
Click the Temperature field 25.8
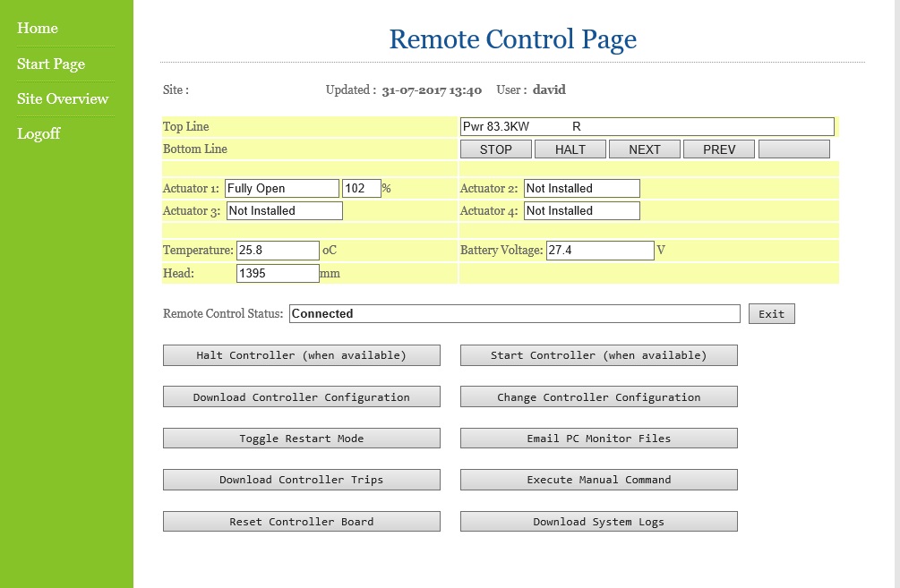pos(278,250)
